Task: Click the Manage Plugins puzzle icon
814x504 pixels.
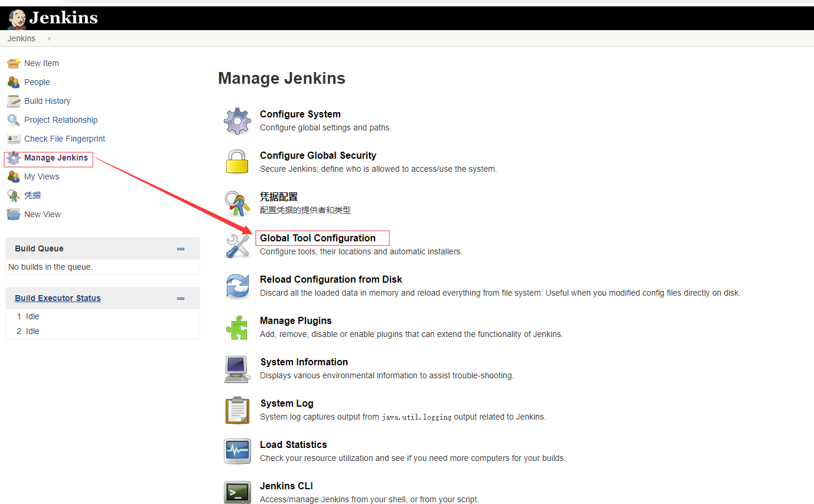Action: [237, 328]
